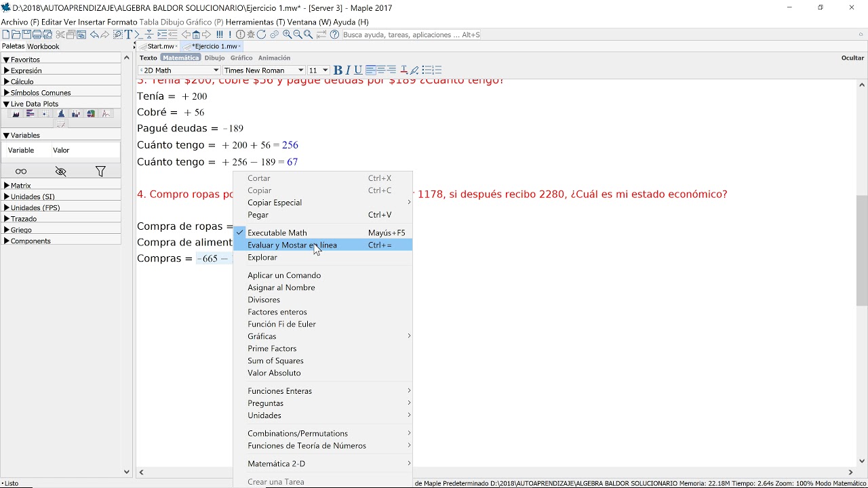
Task: Click the Save file toolbar icon
Action: pyautogui.click(x=26, y=35)
